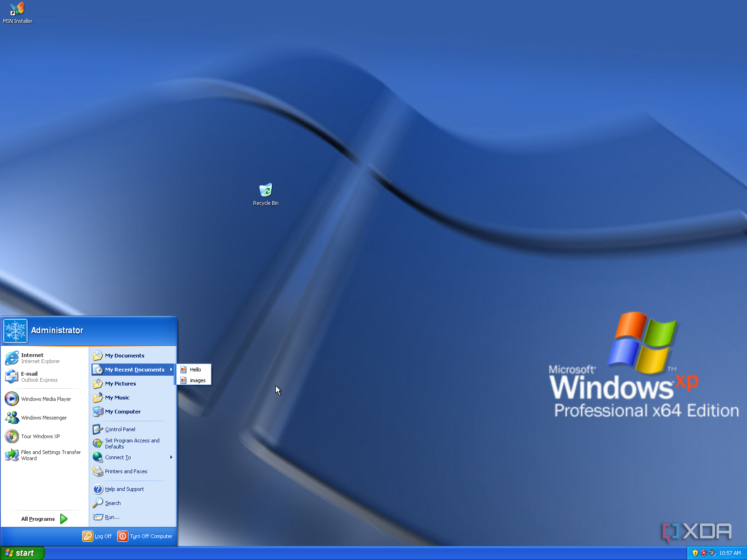Show All Programs list
The height and width of the screenshot is (560, 747).
pos(44,519)
